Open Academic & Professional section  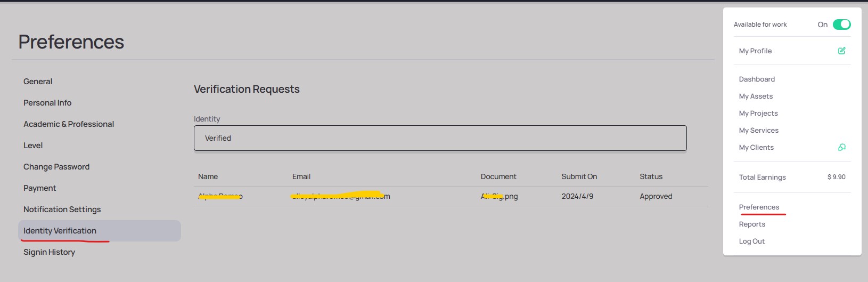[x=69, y=124]
